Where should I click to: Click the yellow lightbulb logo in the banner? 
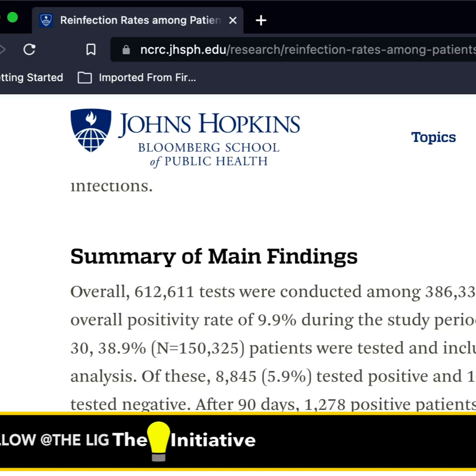(158, 441)
